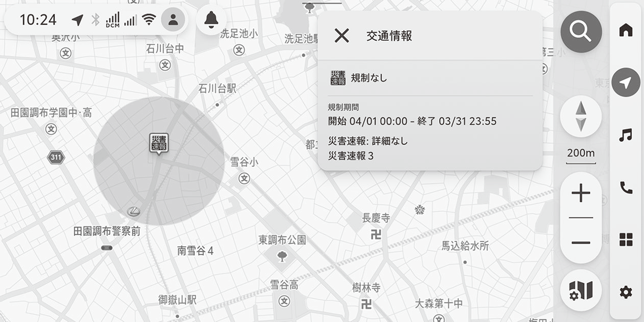Tap the notification bell icon
The image size is (644, 322).
tap(211, 20)
